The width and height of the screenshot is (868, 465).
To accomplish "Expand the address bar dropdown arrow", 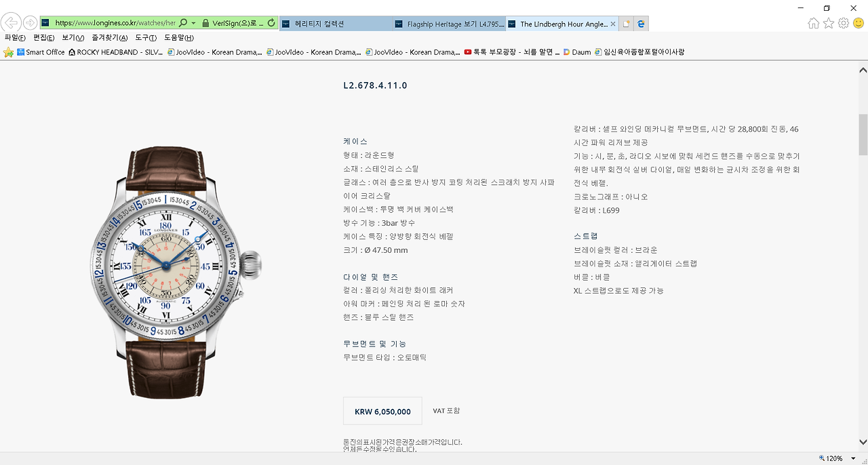I will click(194, 23).
